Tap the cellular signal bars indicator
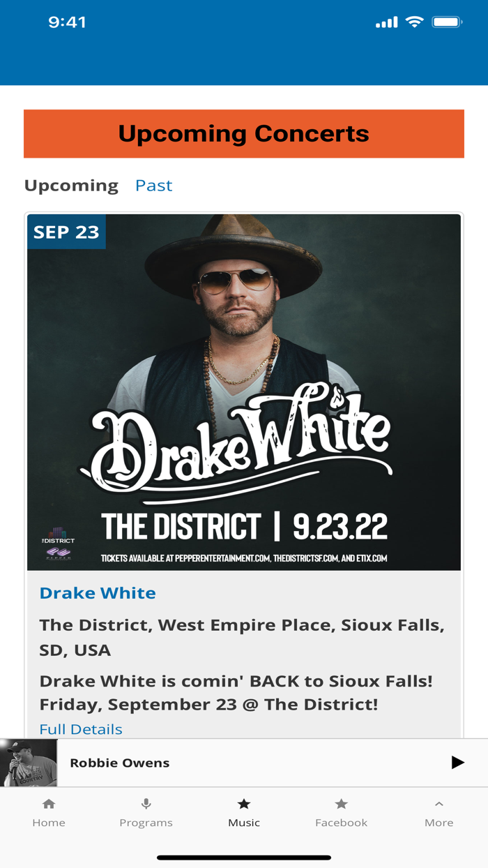488x868 pixels. coord(387,22)
